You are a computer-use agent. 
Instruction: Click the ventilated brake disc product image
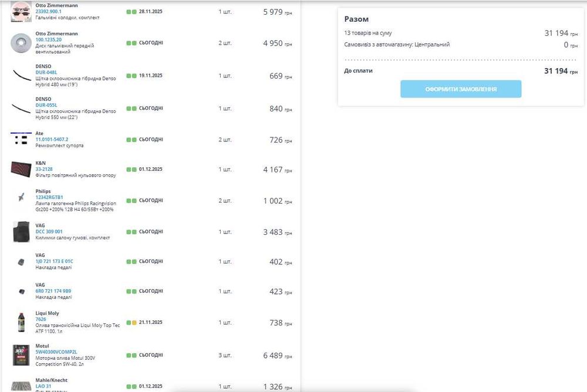(x=21, y=43)
